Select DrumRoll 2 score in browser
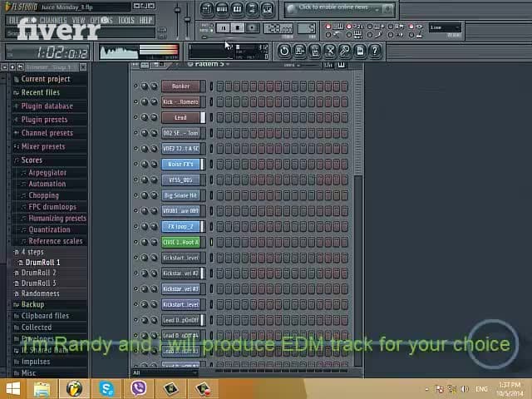The width and height of the screenshot is (532, 399). click(38, 273)
